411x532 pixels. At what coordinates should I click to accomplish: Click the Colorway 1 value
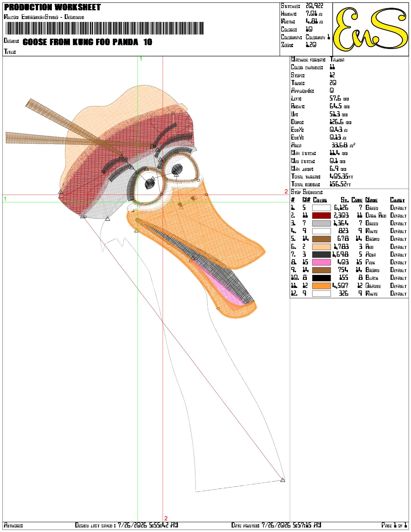click(x=318, y=37)
